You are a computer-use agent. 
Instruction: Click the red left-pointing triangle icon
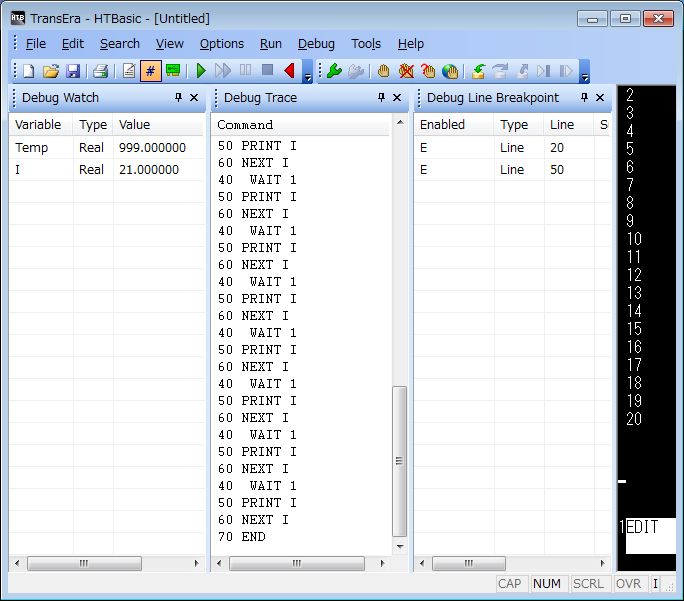289,70
